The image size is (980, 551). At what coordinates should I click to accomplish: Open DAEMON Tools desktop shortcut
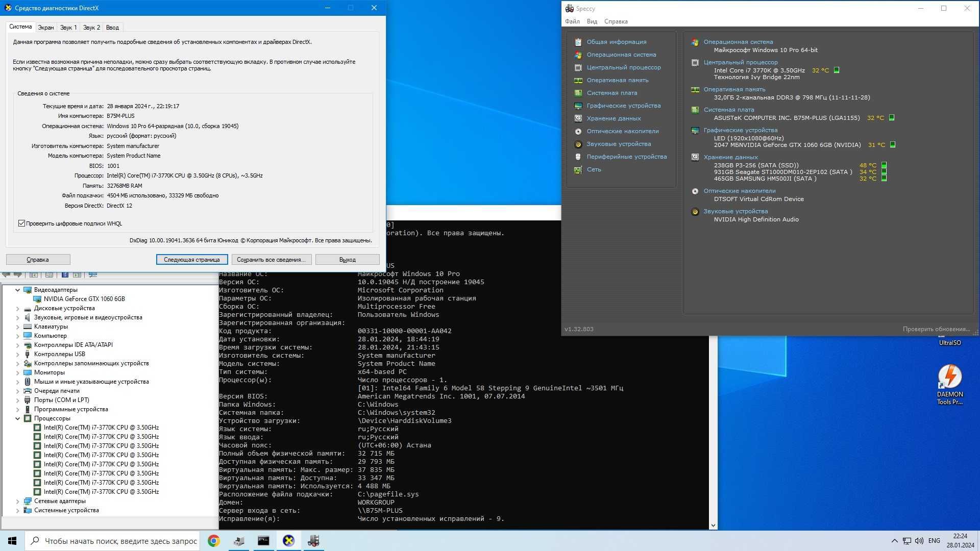click(x=950, y=384)
